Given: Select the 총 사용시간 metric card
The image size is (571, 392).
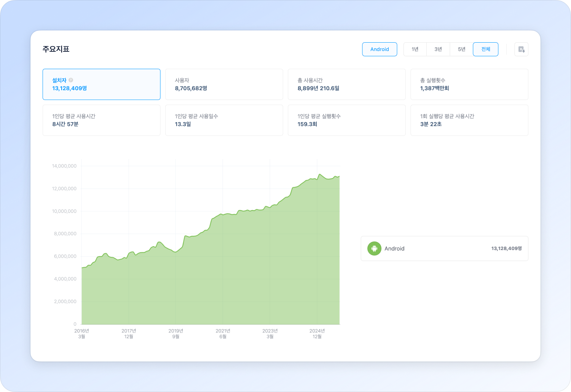Looking at the screenshot, I should pyautogui.click(x=346, y=84).
